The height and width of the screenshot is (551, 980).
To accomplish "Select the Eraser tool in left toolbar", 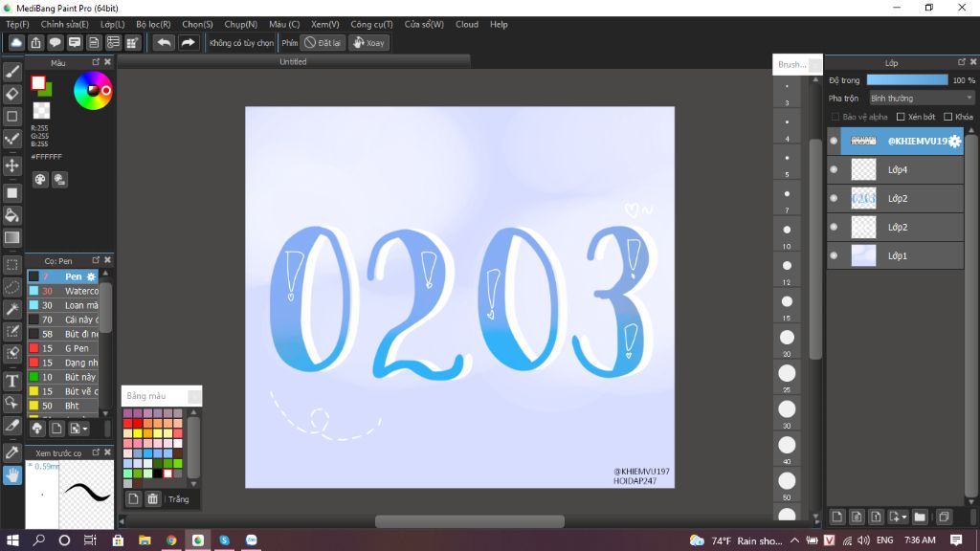I will [x=11, y=94].
